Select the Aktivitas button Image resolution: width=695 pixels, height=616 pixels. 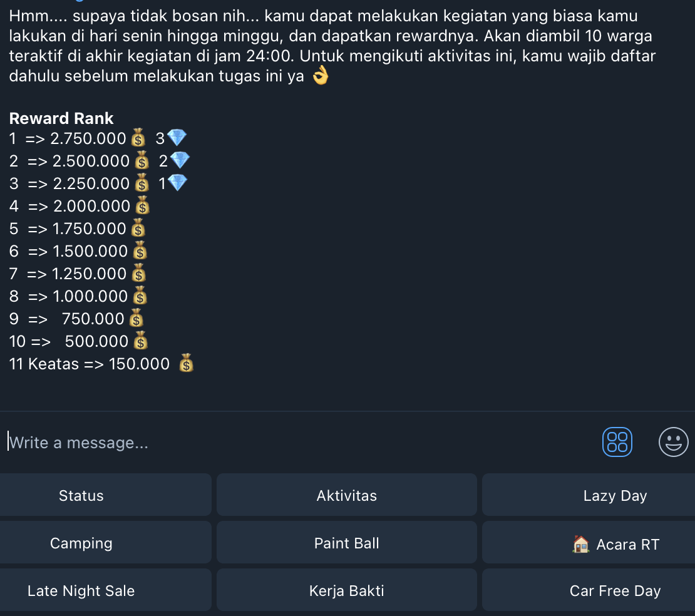[347, 496]
